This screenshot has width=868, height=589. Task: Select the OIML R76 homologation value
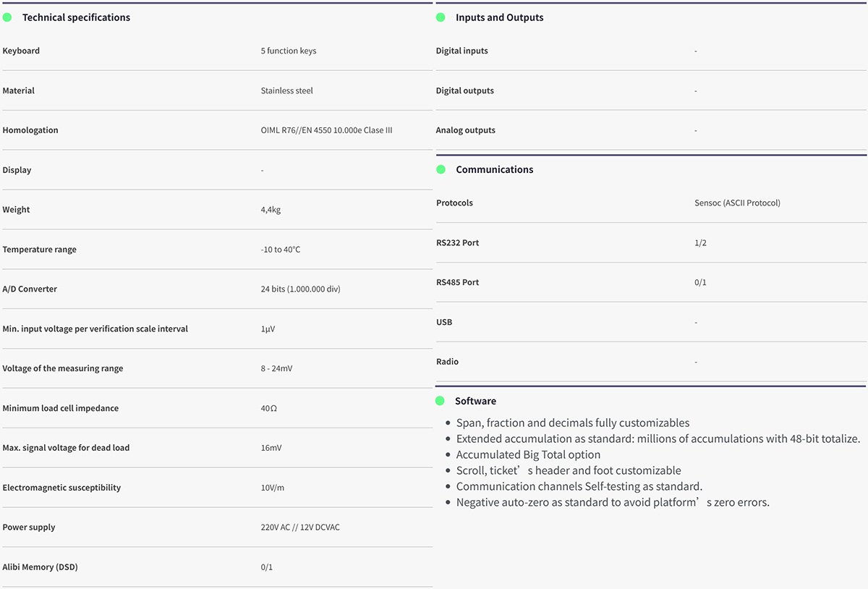pos(326,130)
